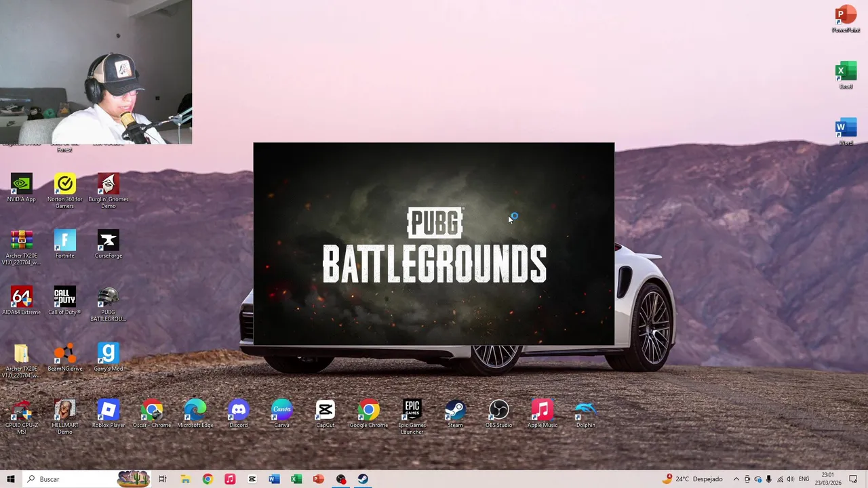Select the CurseForge desktop icon
The height and width of the screenshot is (488, 868).
click(108, 245)
